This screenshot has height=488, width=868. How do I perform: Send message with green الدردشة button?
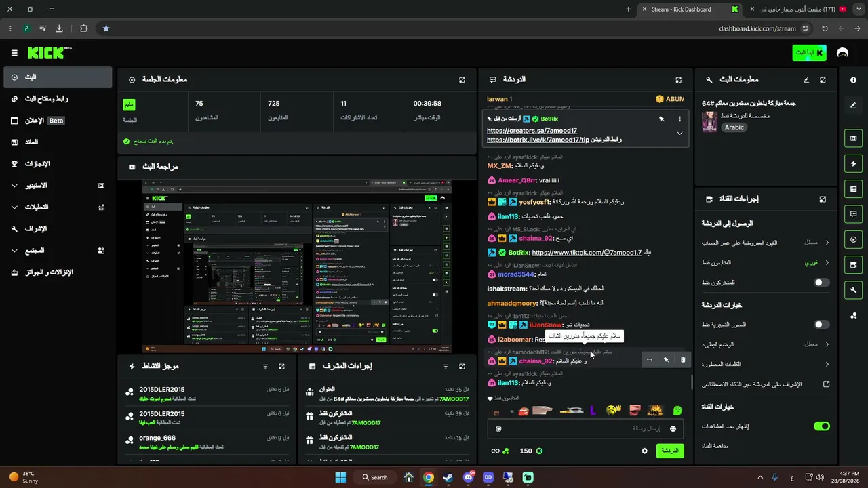[x=670, y=451]
